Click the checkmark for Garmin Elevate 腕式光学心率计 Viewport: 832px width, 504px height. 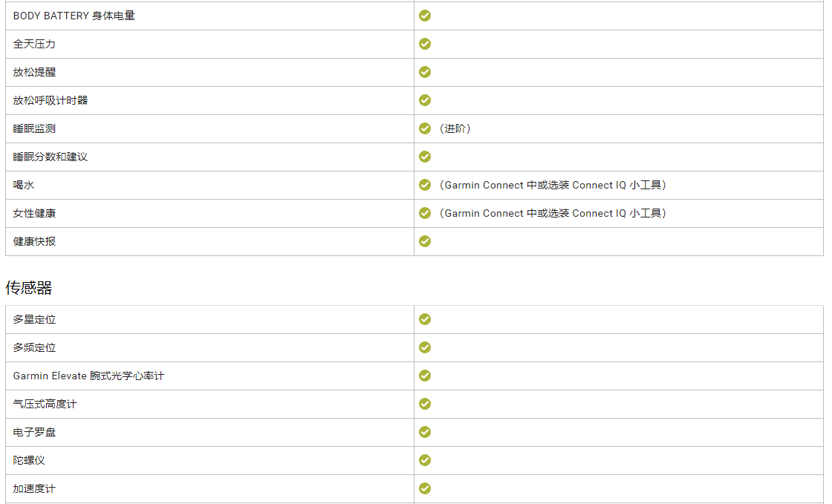pos(425,376)
